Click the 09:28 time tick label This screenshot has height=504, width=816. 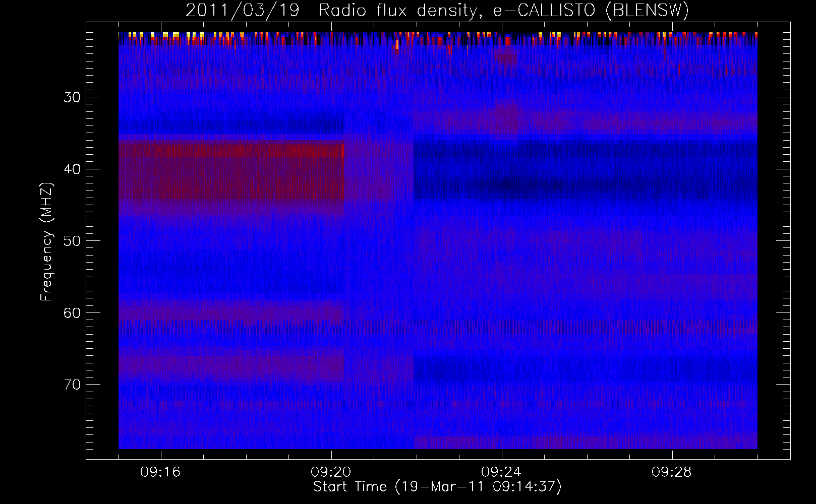click(672, 472)
